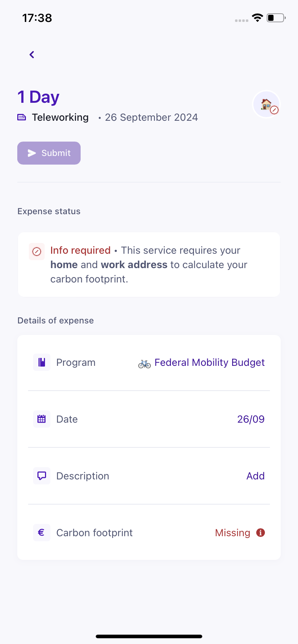Tap the battery indicator in status bar
298x644 pixels.
coord(276,18)
